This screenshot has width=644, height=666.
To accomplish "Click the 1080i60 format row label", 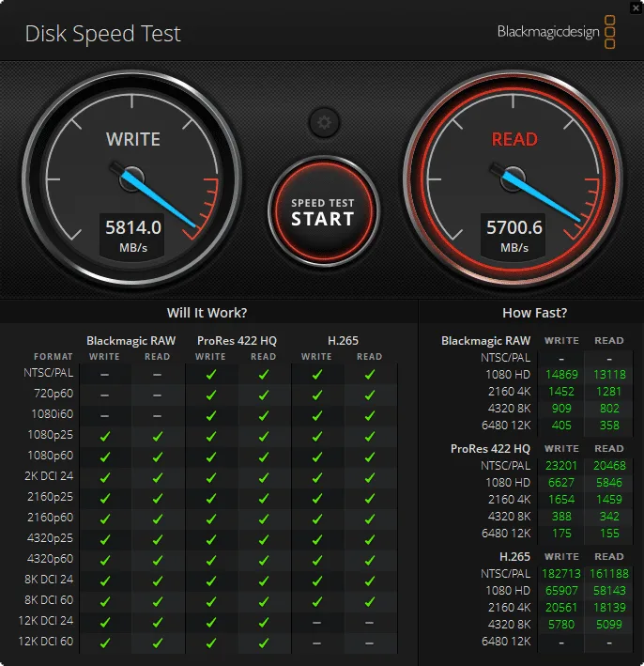I will point(52,414).
